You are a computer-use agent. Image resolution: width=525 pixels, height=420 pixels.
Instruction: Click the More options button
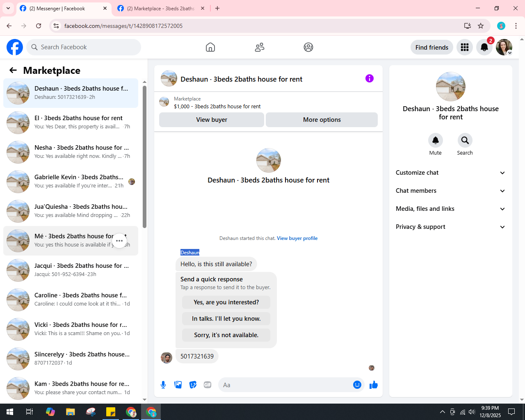pyautogui.click(x=322, y=120)
